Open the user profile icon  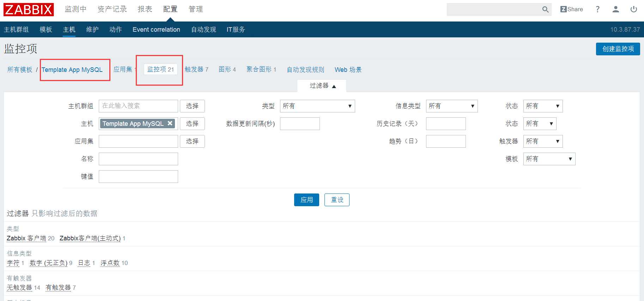[616, 10]
